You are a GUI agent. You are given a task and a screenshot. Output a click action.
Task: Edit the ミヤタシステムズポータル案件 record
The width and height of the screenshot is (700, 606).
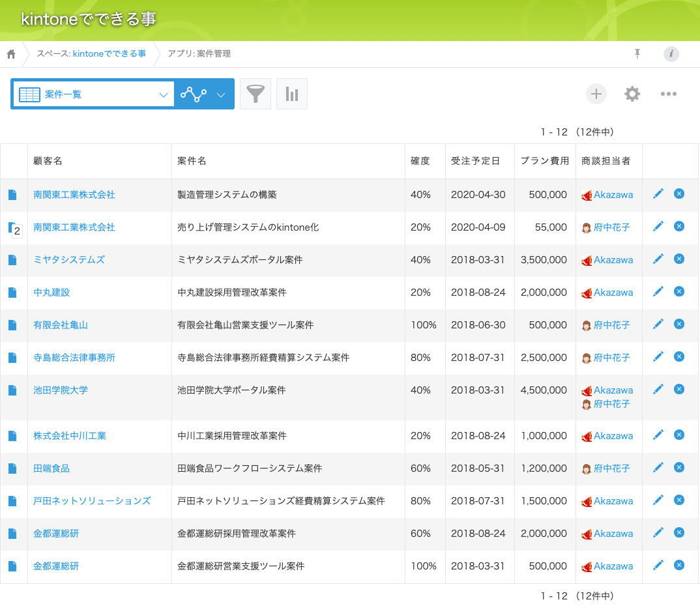point(658,259)
